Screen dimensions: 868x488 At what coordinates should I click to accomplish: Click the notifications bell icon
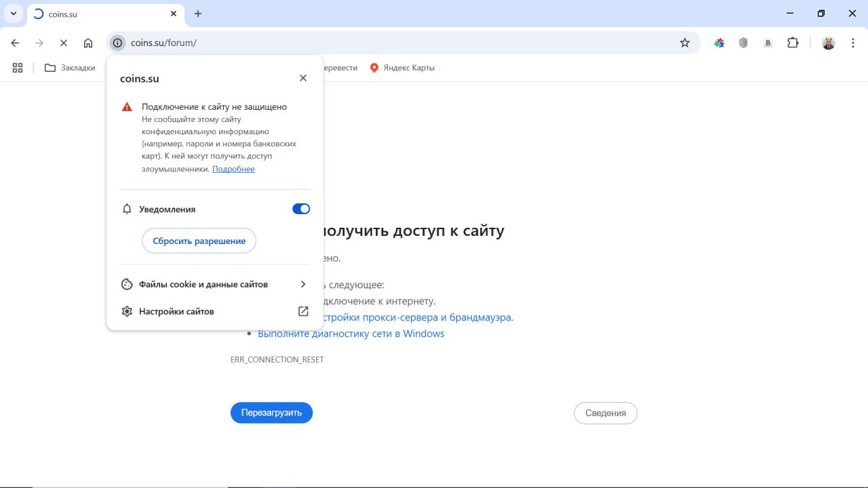coord(127,209)
